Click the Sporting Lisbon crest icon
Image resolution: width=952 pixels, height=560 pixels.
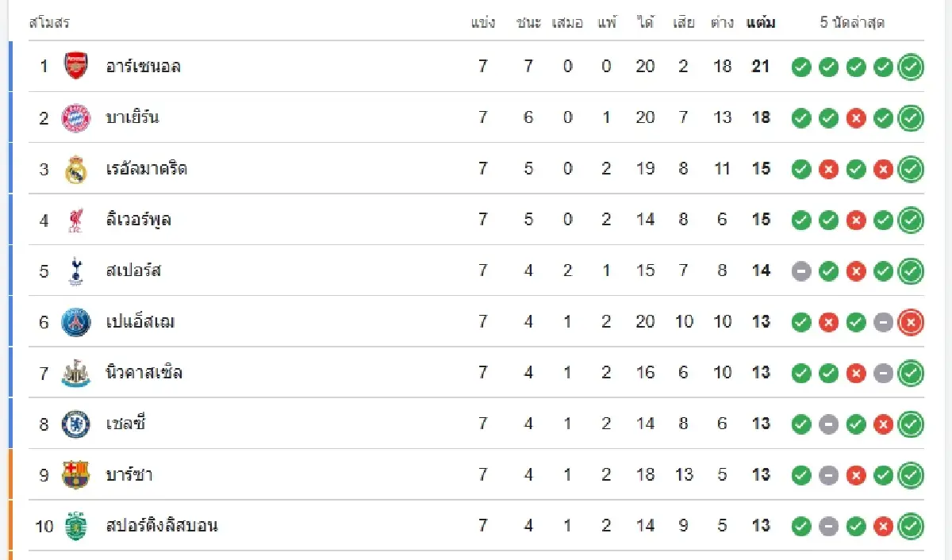(x=76, y=526)
